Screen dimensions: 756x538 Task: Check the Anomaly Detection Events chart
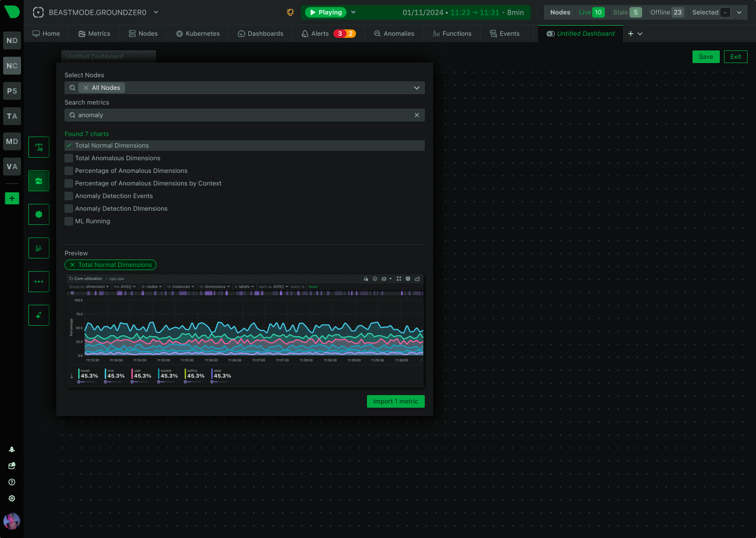point(69,196)
